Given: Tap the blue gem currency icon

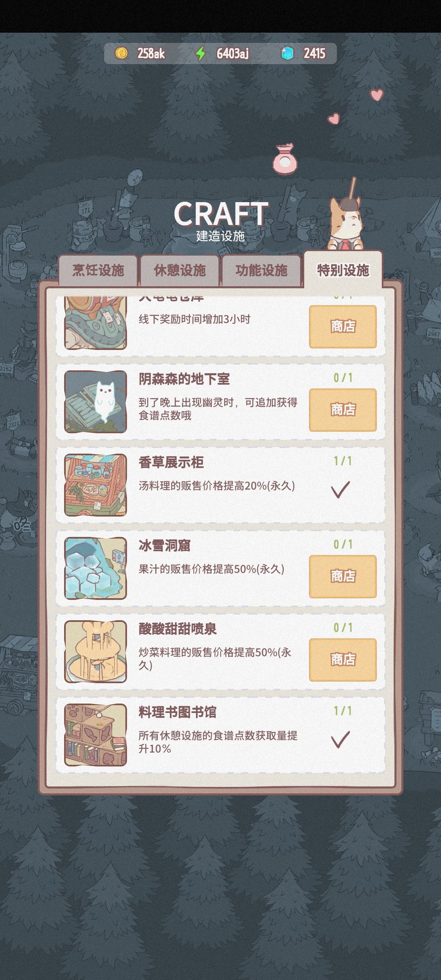Looking at the screenshot, I should [287, 53].
